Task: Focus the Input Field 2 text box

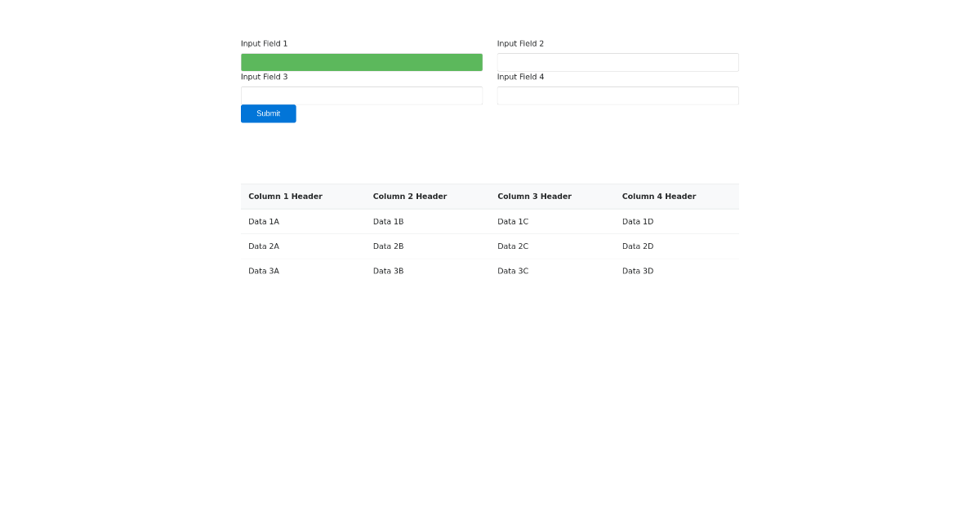Action: pos(617,62)
